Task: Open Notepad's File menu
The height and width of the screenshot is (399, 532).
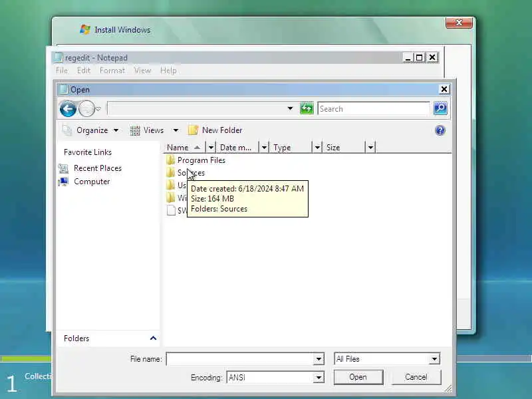Action: 62,70
